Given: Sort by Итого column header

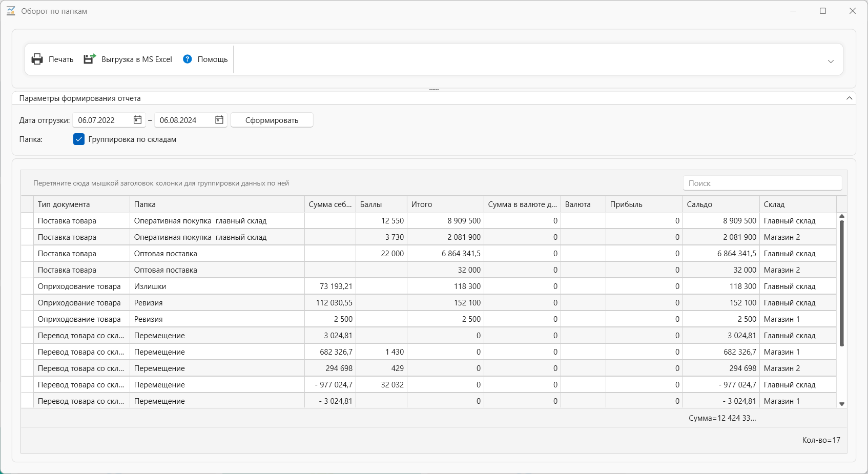Looking at the screenshot, I should (445, 204).
